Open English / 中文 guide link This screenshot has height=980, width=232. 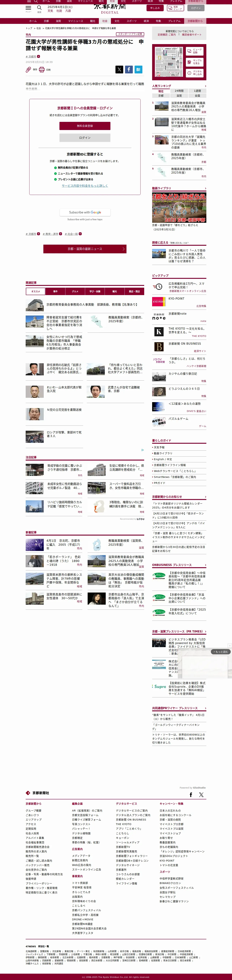[x=163, y=459]
